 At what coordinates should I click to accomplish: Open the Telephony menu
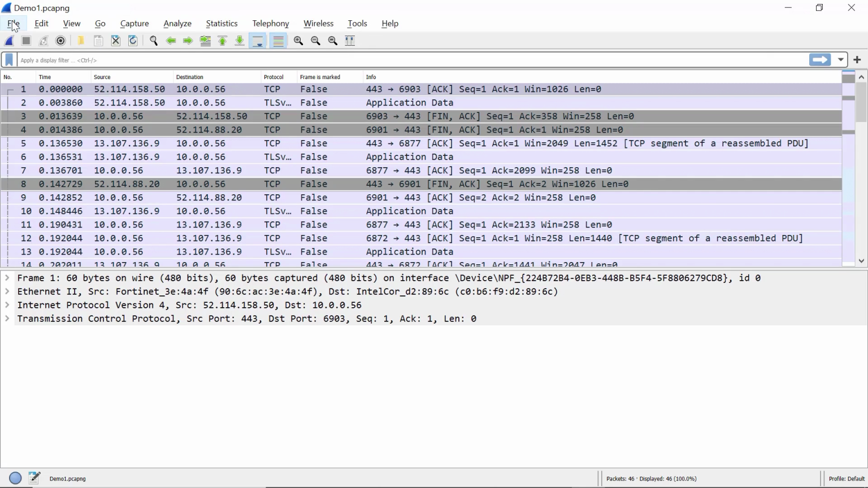click(x=270, y=24)
